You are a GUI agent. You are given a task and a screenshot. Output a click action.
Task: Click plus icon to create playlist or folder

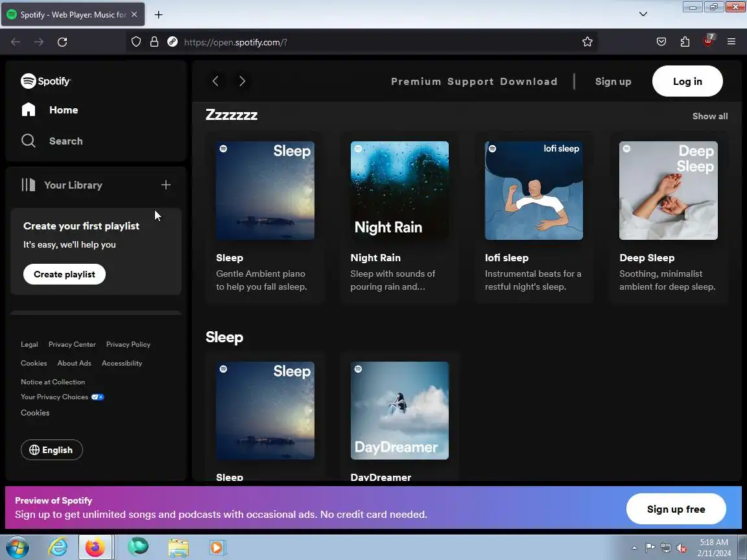[166, 185]
